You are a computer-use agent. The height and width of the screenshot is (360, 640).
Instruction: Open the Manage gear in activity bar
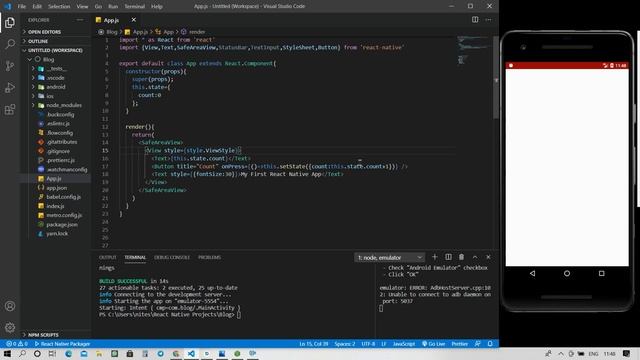pos(10,327)
